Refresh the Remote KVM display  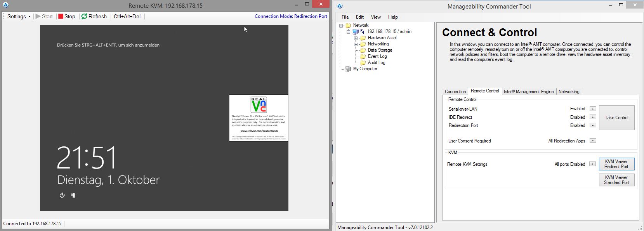[x=94, y=16]
